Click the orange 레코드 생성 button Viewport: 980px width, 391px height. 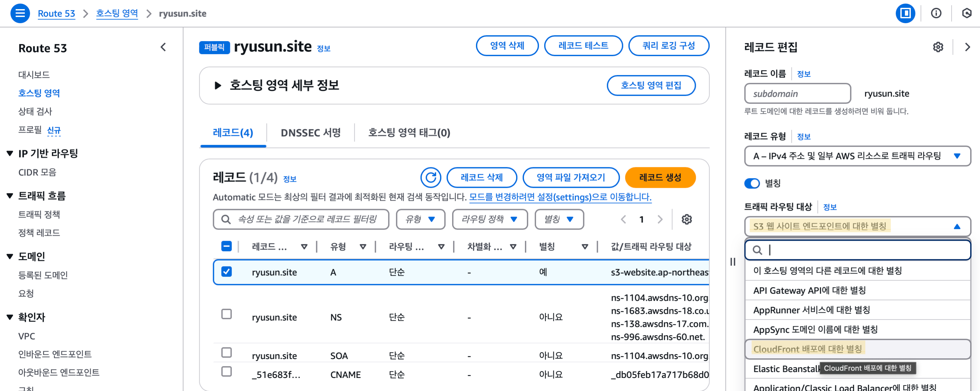(x=660, y=177)
